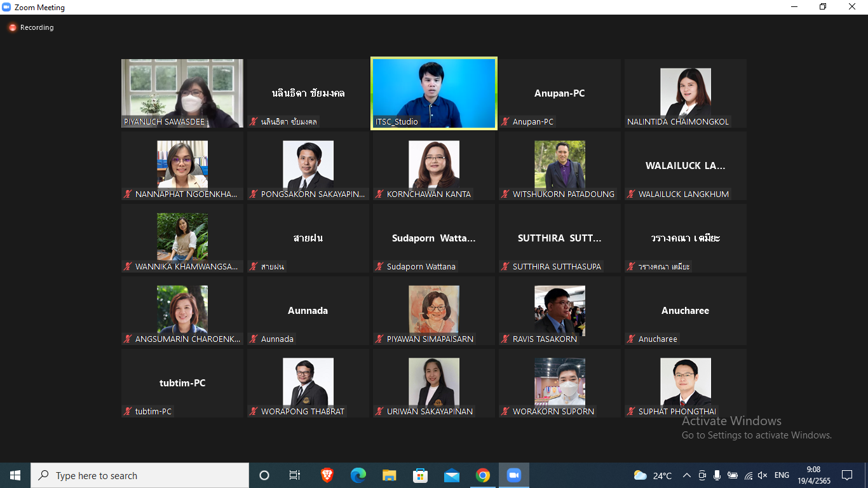Click the large tubtim-PC name text
This screenshot has width=868, height=488.
[182, 383]
